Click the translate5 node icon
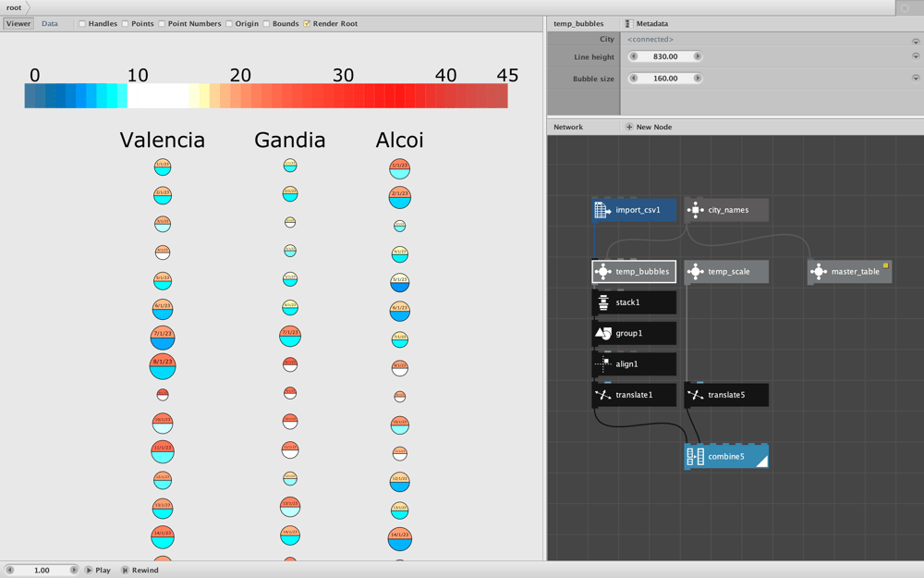This screenshot has width=924, height=578. [696, 395]
